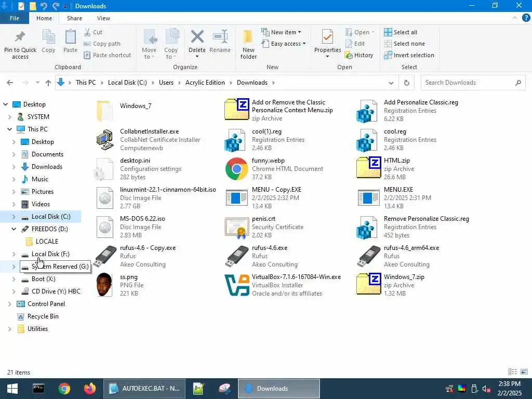The width and height of the screenshot is (532, 399).
Task: Click the Back navigation arrow
Action: [10, 83]
